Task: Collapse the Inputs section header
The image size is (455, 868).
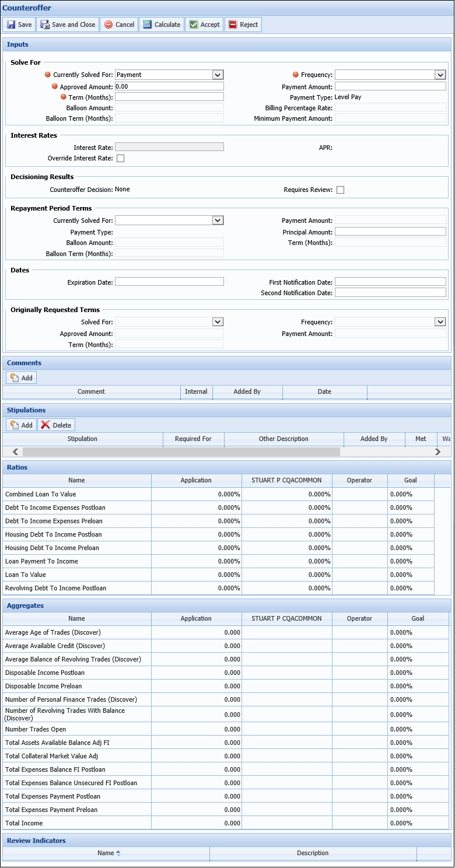Action: pyautogui.click(x=227, y=44)
